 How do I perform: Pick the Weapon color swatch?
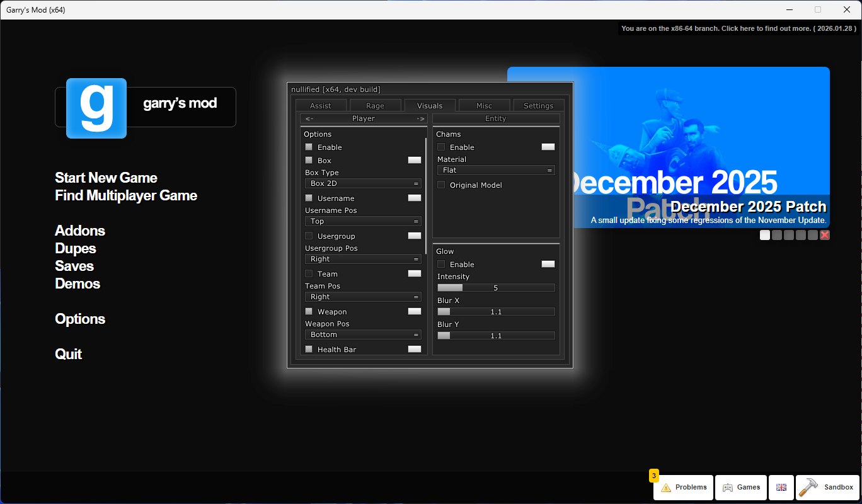(x=415, y=311)
